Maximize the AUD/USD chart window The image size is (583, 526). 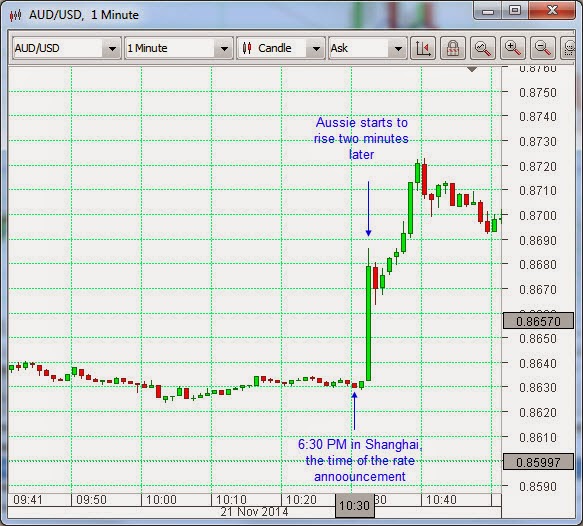[515, 11]
